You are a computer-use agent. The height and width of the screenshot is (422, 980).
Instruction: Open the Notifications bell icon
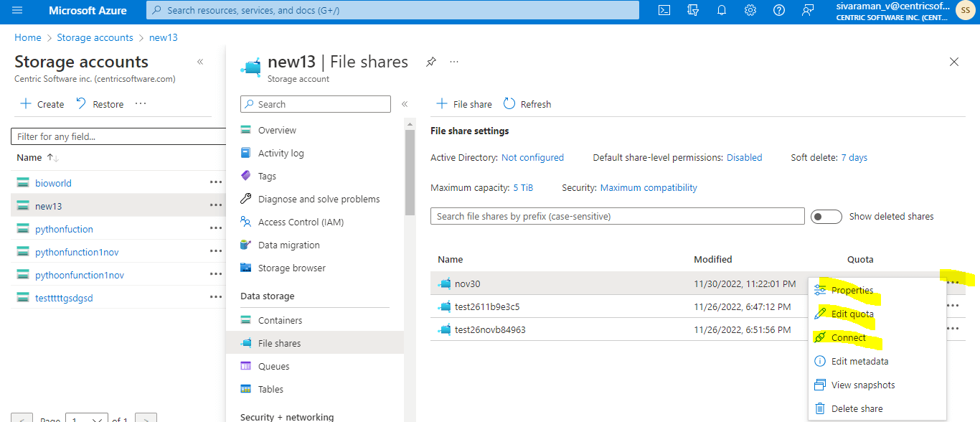coord(722,10)
